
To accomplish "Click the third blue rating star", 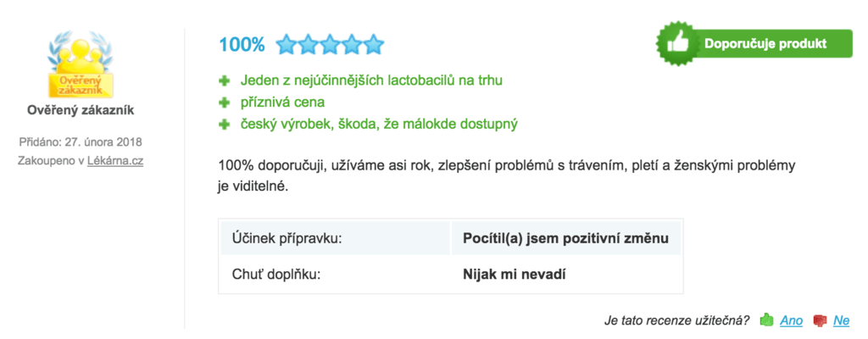I will point(330,44).
